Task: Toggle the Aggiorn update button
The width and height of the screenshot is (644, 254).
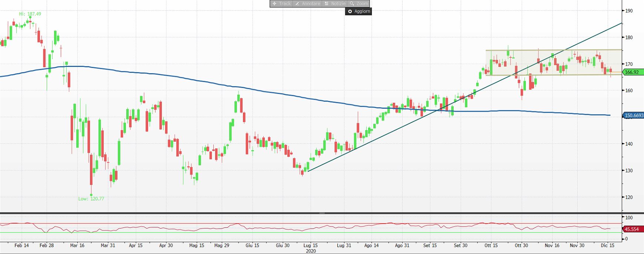Action: [x=358, y=11]
